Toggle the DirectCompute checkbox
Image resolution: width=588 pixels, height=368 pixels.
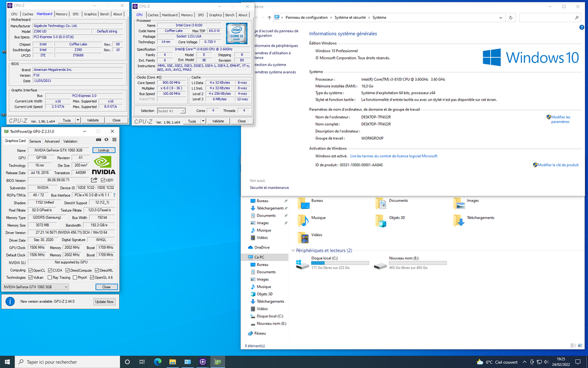coord(68,270)
